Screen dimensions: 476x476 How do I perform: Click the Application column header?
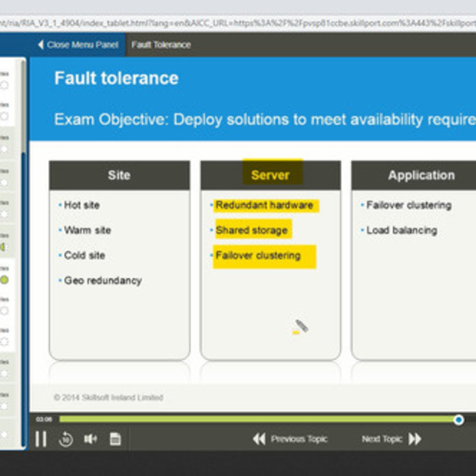tap(421, 175)
